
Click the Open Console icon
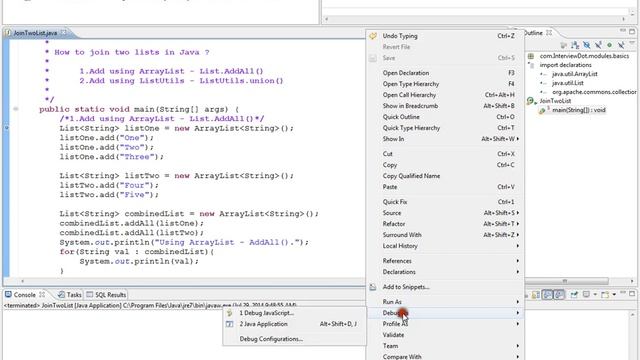coord(605,294)
